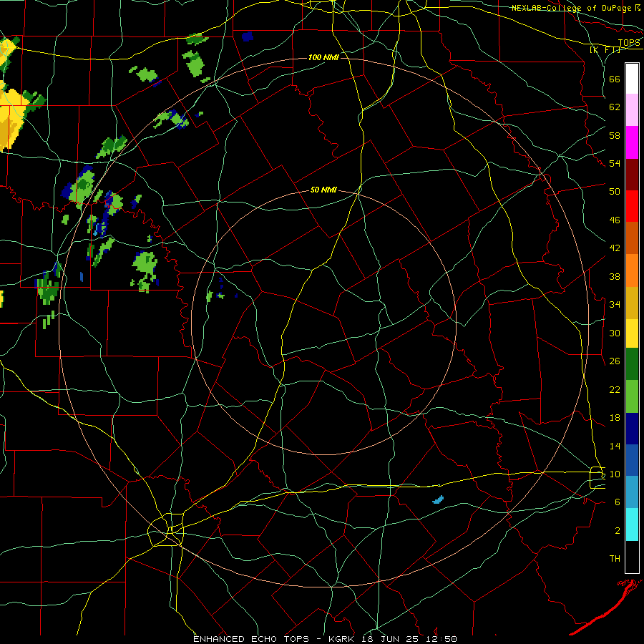Click the 14 value on the scale
Screen dimensions: 644x644
tap(615, 446)
